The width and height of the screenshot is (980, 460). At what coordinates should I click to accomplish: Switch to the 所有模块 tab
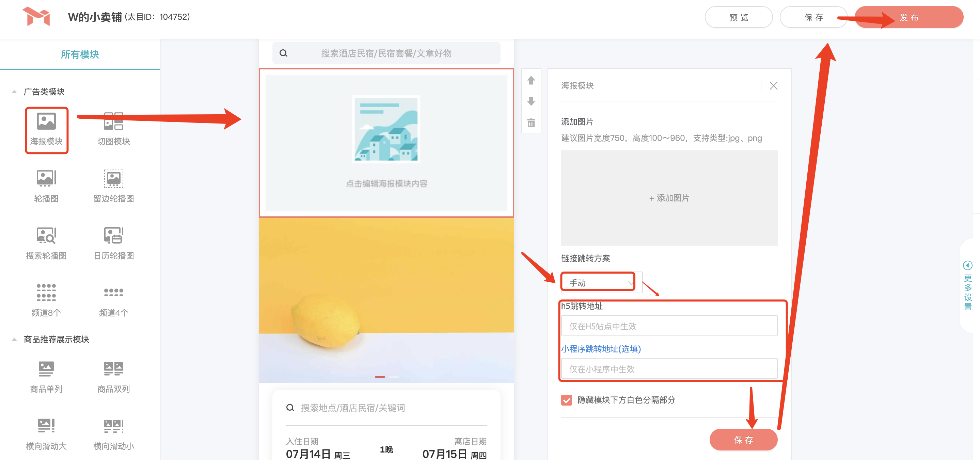tap(80, 54)
